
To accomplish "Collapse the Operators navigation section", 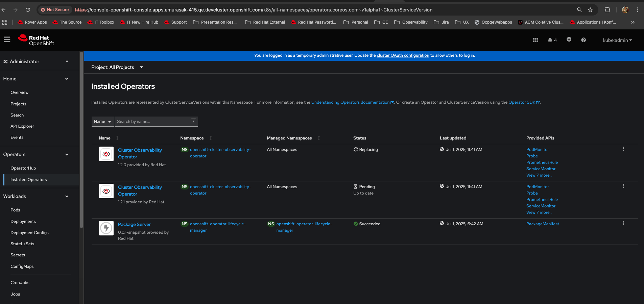I will pos(36,154).
